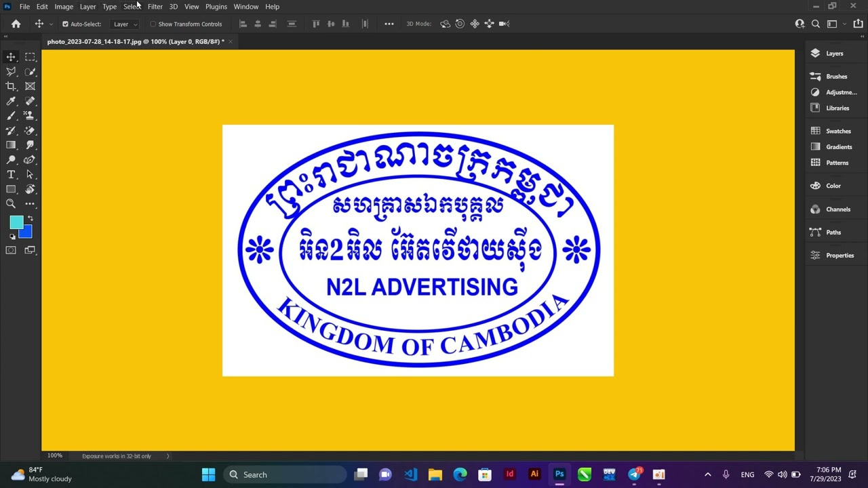Open the Filter menu
The image size is (868, 488).
[x=155, y=6]
